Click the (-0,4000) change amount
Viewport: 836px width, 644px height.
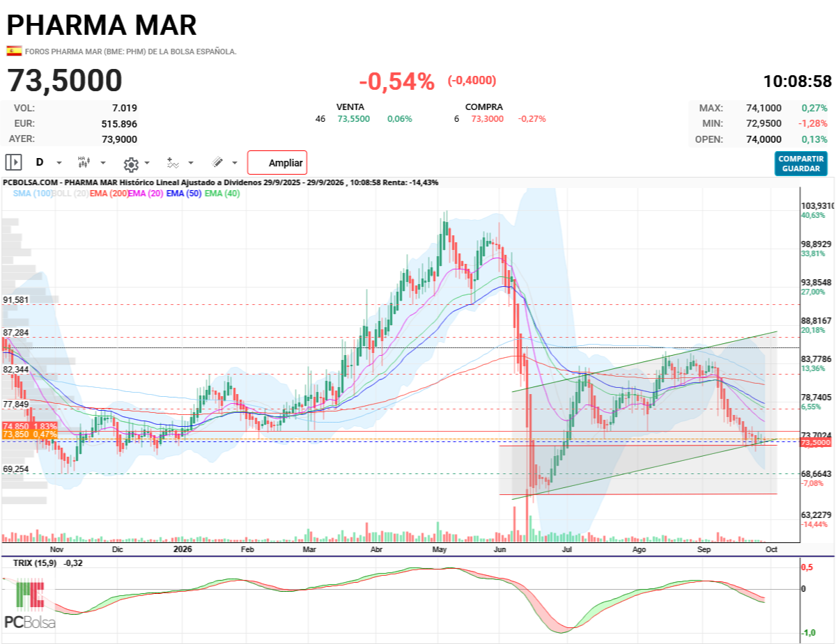point(472,81)
